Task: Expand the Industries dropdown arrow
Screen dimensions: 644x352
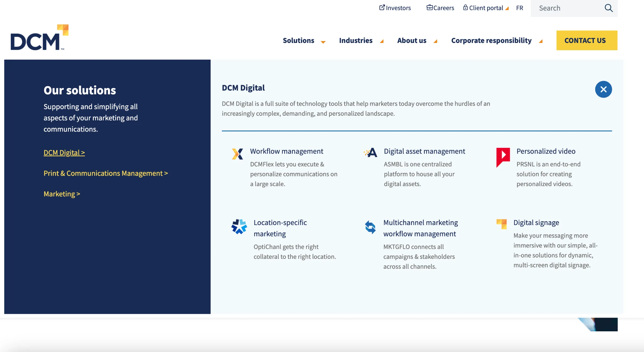Action: click(x=382, y=41)
